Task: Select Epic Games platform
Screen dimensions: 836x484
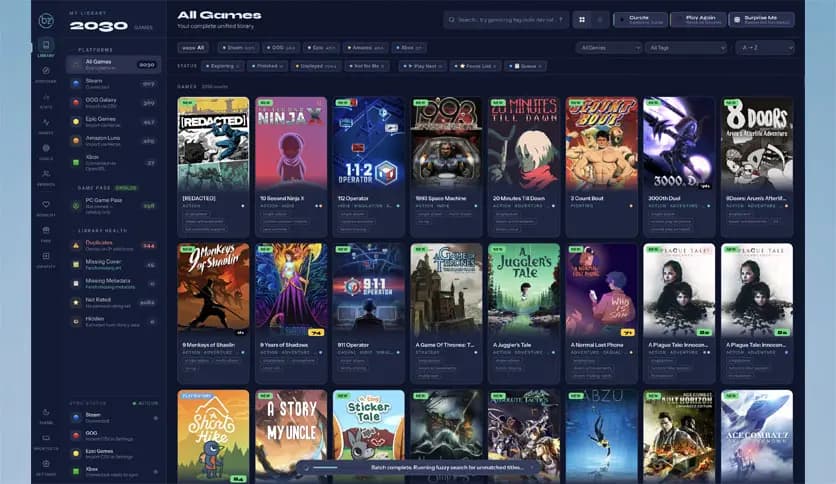Action: (114, 122)
